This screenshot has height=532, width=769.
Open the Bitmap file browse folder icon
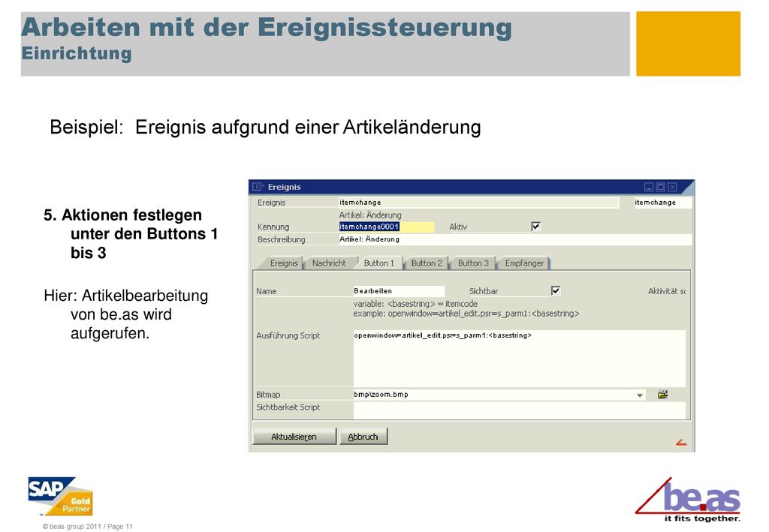coord(662,395)
